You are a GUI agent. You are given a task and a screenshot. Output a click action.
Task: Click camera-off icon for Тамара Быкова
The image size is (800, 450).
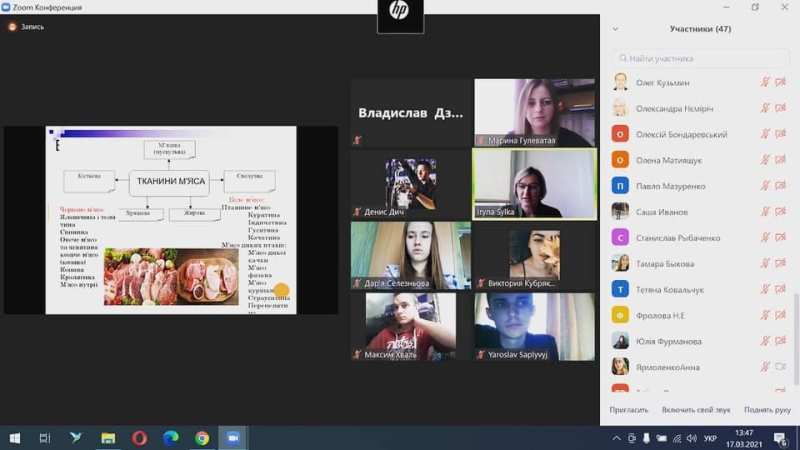coord(780,263)
